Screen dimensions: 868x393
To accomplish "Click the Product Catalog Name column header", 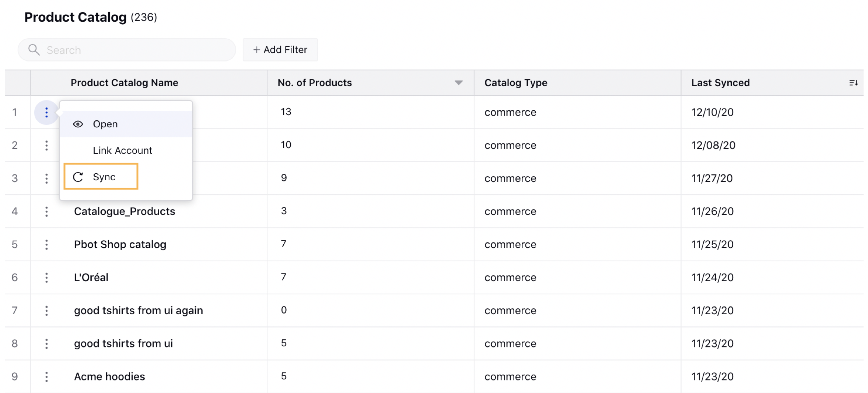I will (125, 83).
